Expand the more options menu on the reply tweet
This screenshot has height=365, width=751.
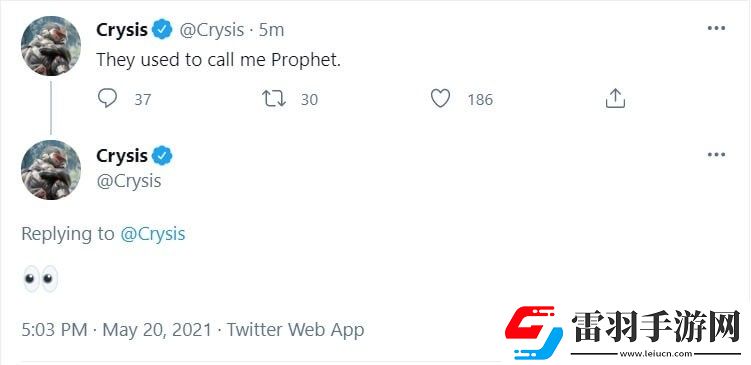(716, 155)
